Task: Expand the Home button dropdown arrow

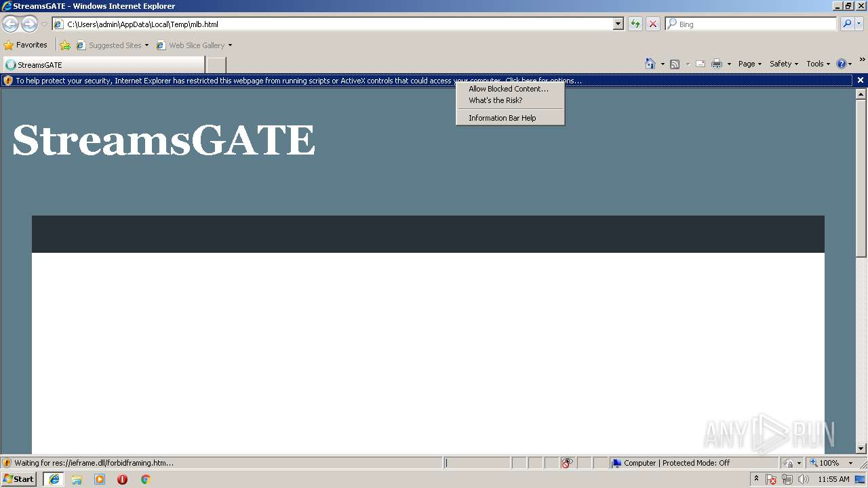Action: [x=663, y=64]
